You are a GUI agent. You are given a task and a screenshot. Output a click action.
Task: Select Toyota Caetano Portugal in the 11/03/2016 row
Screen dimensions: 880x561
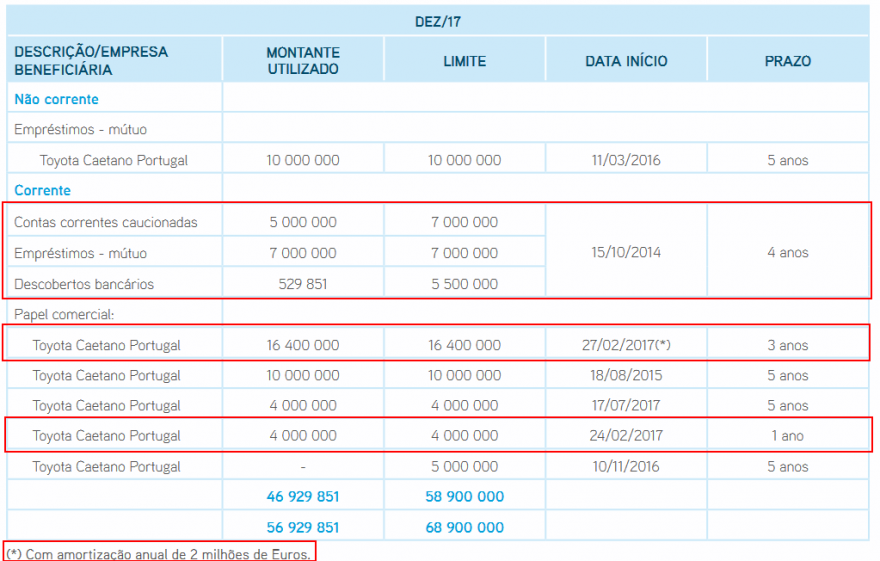[114, 160]
